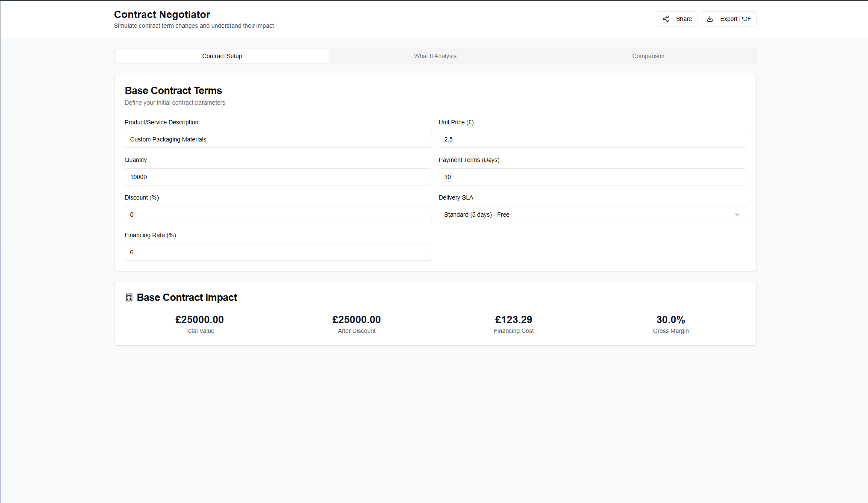The width and height of the screenshot is (868, 503).
Task: Click the £25000.00 Total Value figure
Action: click(x=200, y=320)
